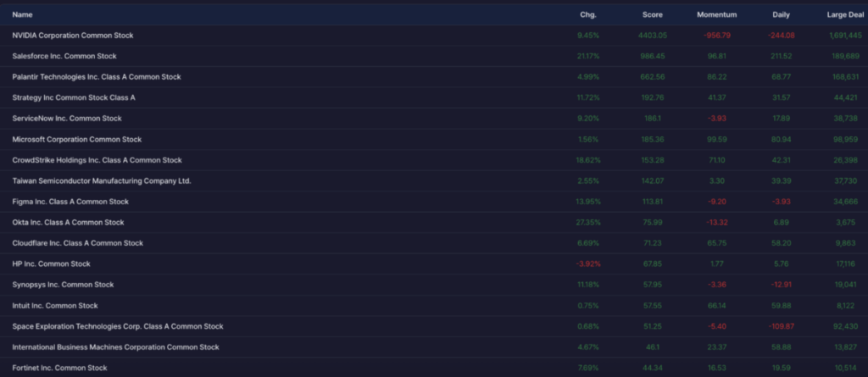Open Palantir Technologies Class A stock
The width and height of the screenshot is (868, 377).
pos(434,77)
